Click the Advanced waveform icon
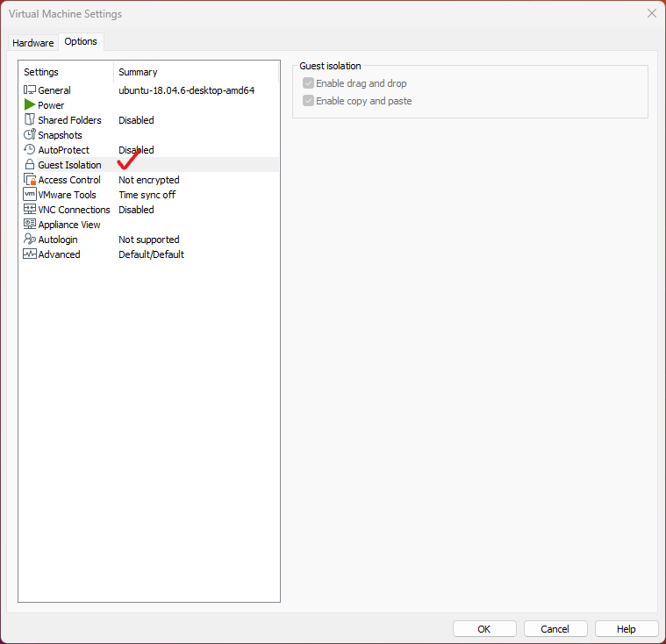This screenshot has width=666, height=644. [29, 254]
